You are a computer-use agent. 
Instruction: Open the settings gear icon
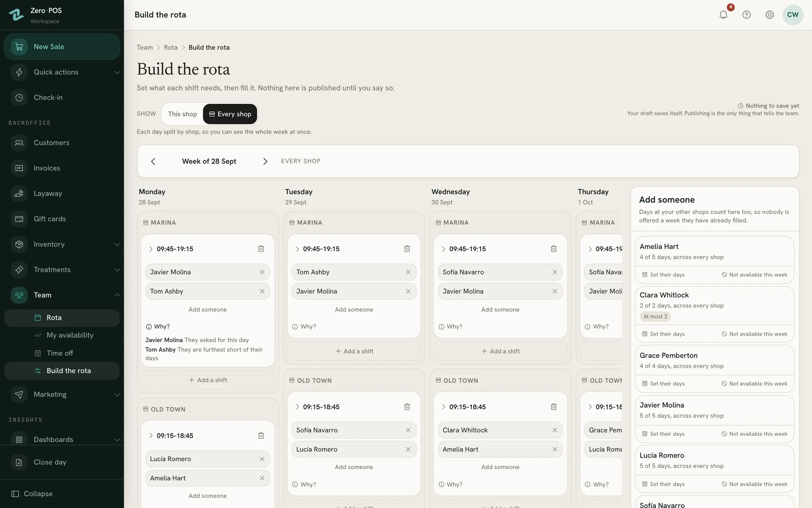click(x=769, y=15)
